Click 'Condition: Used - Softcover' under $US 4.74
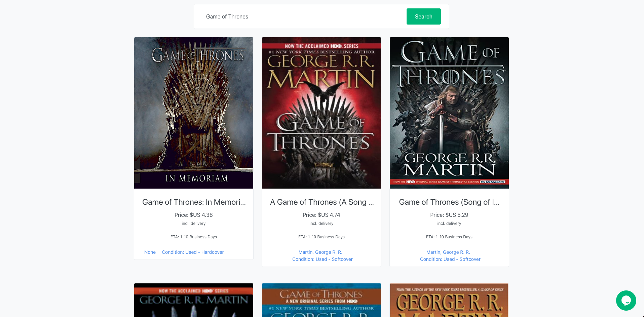This screenshot has height=317, width=644. coord(323,259)
